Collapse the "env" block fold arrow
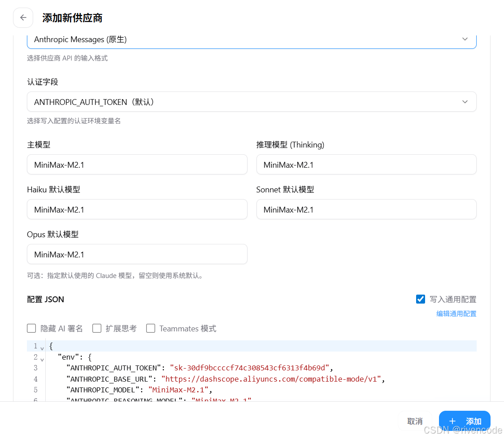The height and width of the screenshot is (439, 504). (x=42, y=360)
